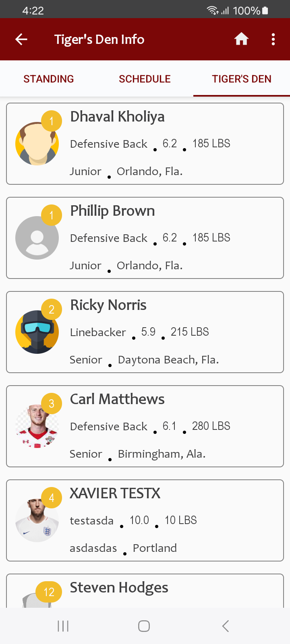This screenshot has height=644, width=290.
Task: Tap the back arrow in header
Action: [21, 39]
